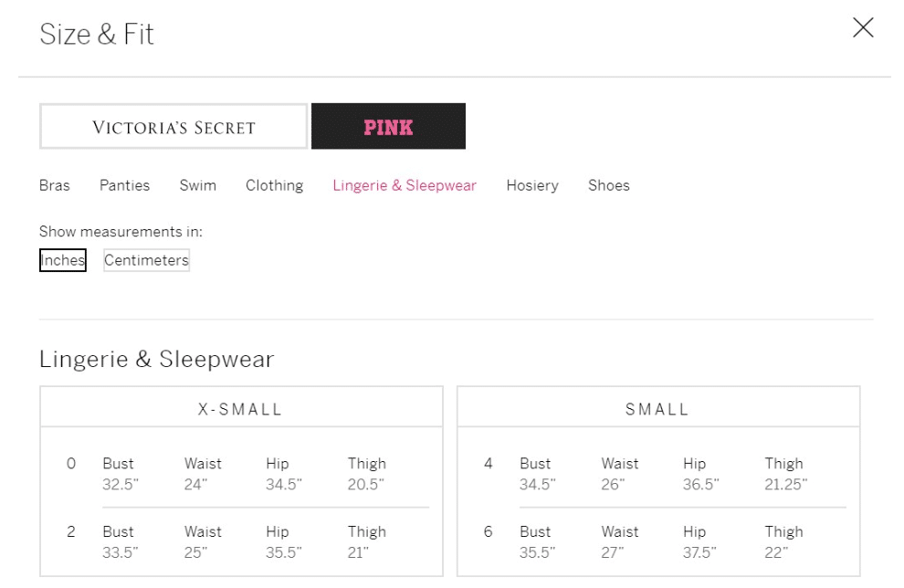Click the X-SMALL table header
The height and width of the screenshot is (588, 904).
(x=241, y=409)
